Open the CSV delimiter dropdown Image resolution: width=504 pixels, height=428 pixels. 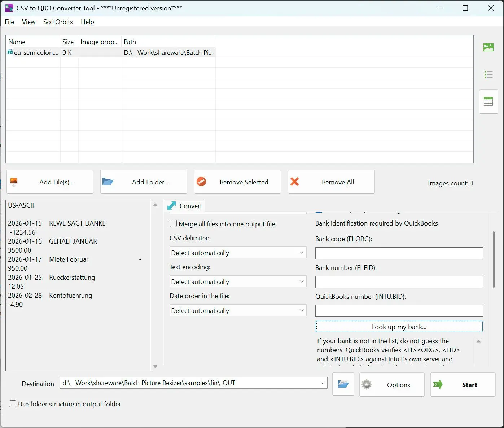point(238,253)
